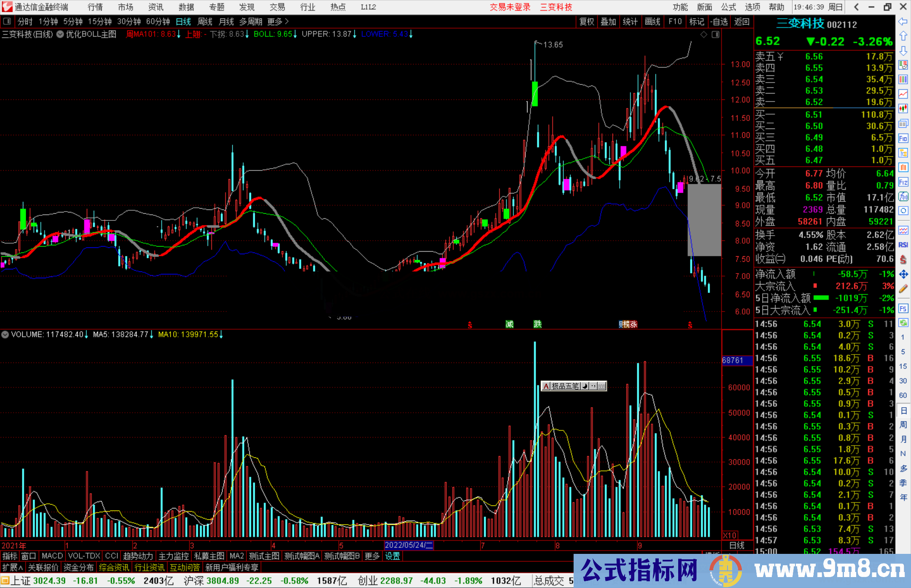Viewport: 911px width, 588px height.
Task: Click the back arrow icon in right sidebar
Action: click(903, 21)
